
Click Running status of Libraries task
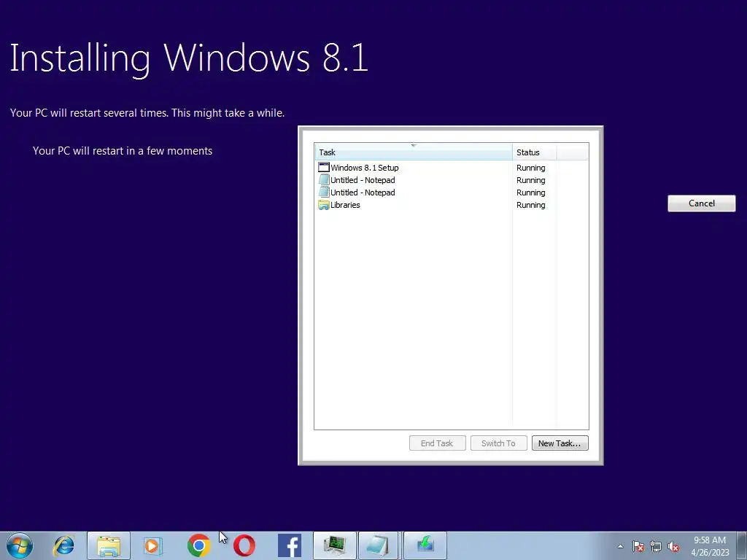pyautogui.click(x=531, y=205)
